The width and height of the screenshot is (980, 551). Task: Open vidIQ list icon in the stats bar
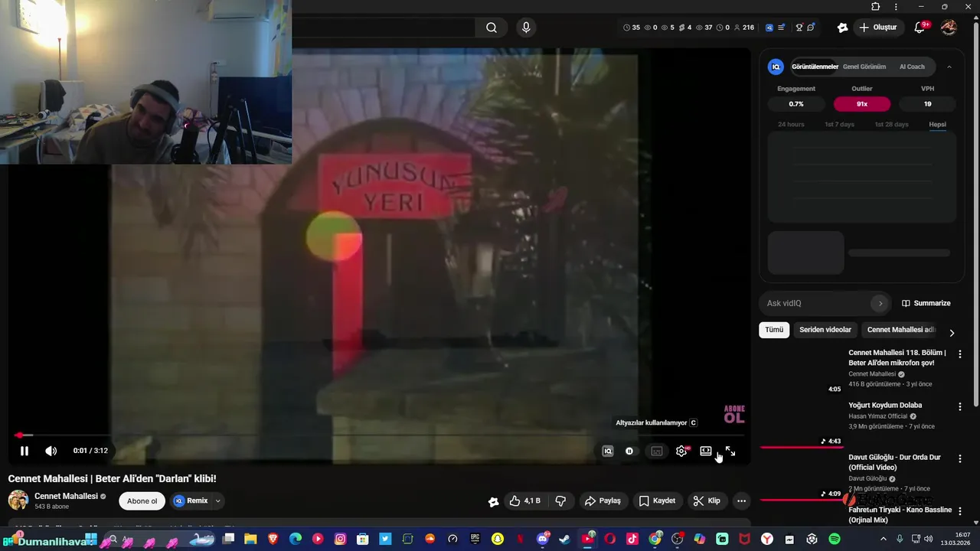[x=782, y=28]
